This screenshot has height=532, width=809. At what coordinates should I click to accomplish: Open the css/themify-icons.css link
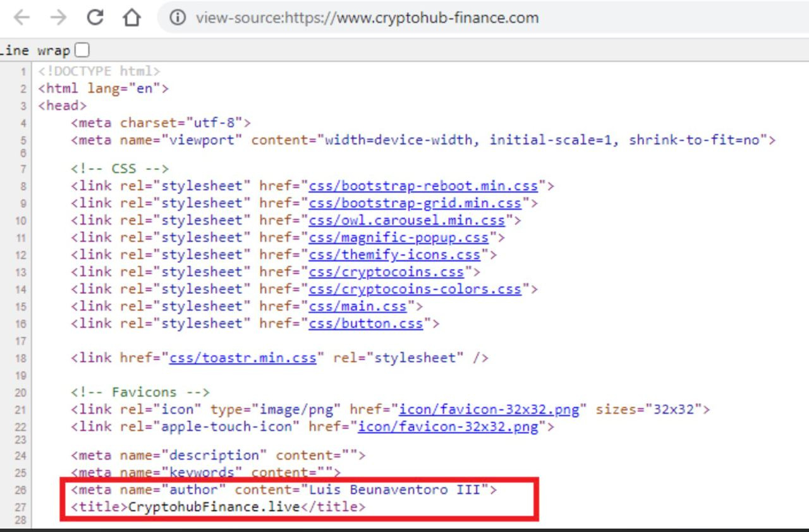(x=394, y=255)
